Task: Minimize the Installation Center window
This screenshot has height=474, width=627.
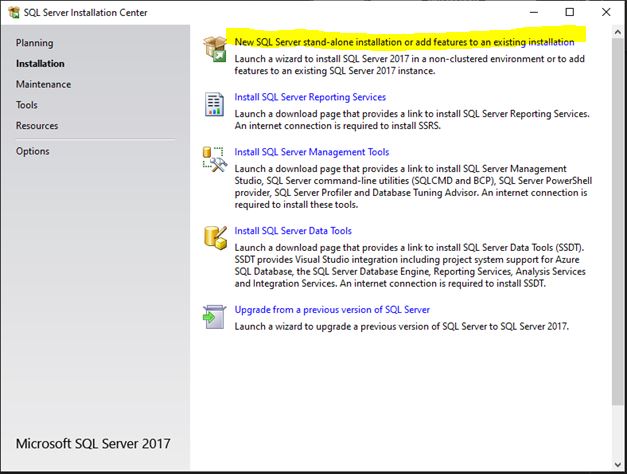Action: tap(533, 12)
